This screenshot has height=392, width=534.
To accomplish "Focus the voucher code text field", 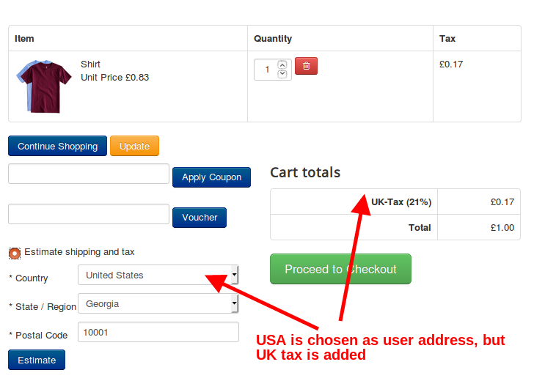I will click(89, 215).
